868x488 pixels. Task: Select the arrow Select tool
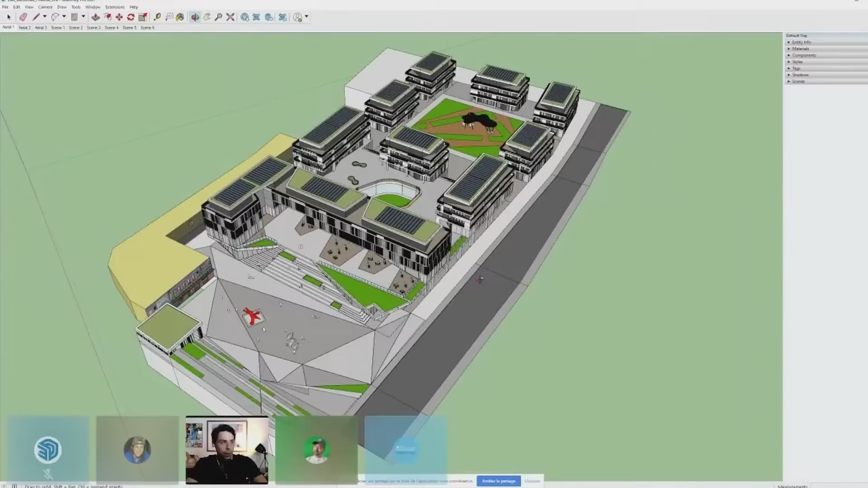coord(9,17)
